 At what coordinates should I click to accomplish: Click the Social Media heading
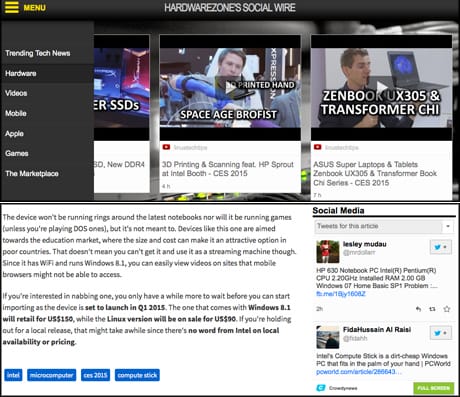(x=338, y=210)
